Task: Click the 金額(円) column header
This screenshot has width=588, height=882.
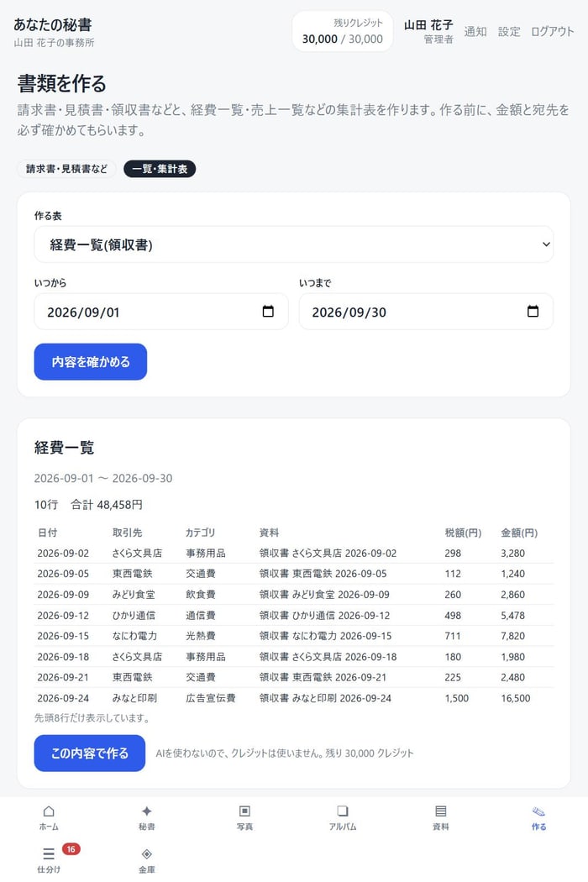Action: (x=519, y=532)
